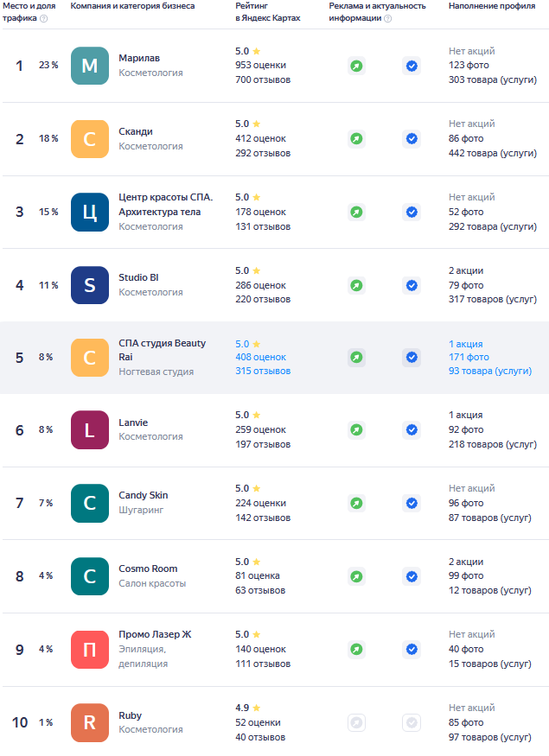Select the company name 'Candy Skin'
This screenshot has height=756, width=549.
(144, 495)
